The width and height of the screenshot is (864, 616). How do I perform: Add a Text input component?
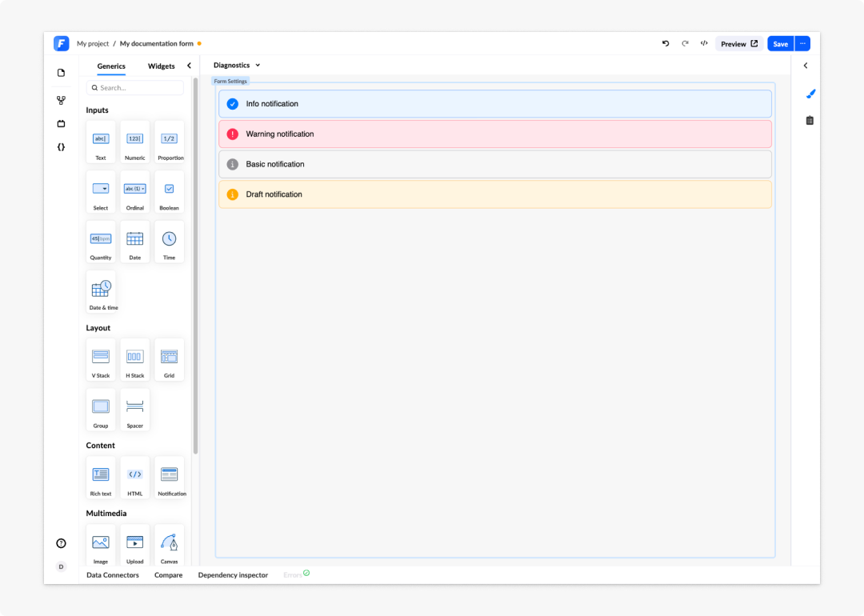tap(101, 142)
